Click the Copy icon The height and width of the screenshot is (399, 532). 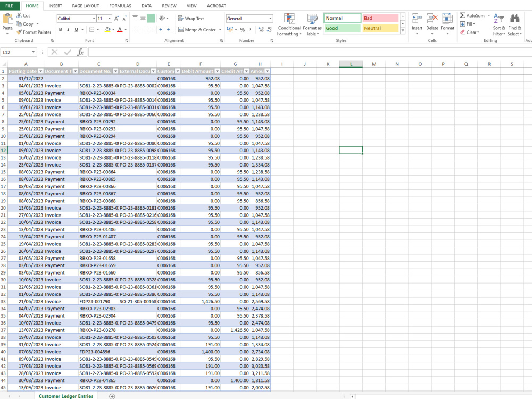pos(19,24)
